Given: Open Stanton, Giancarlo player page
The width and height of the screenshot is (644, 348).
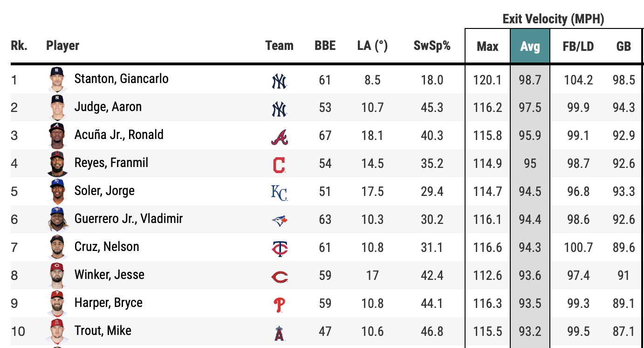Looking at the screenshot, I should pyautogui.click(x=121, y=78).
